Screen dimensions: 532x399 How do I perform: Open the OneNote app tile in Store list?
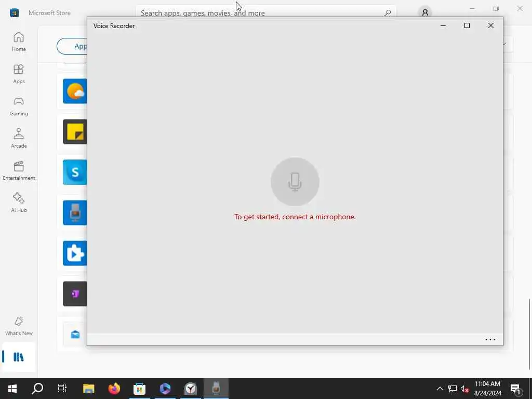click(75, 294)
